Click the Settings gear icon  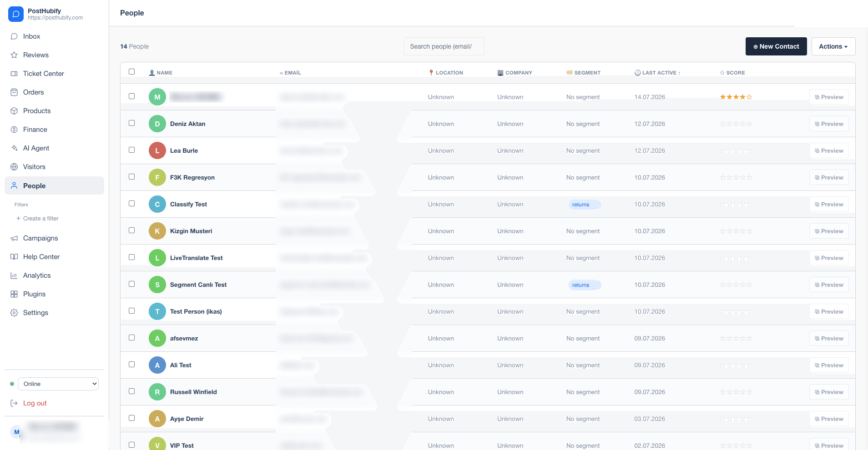tap(14, 313)
